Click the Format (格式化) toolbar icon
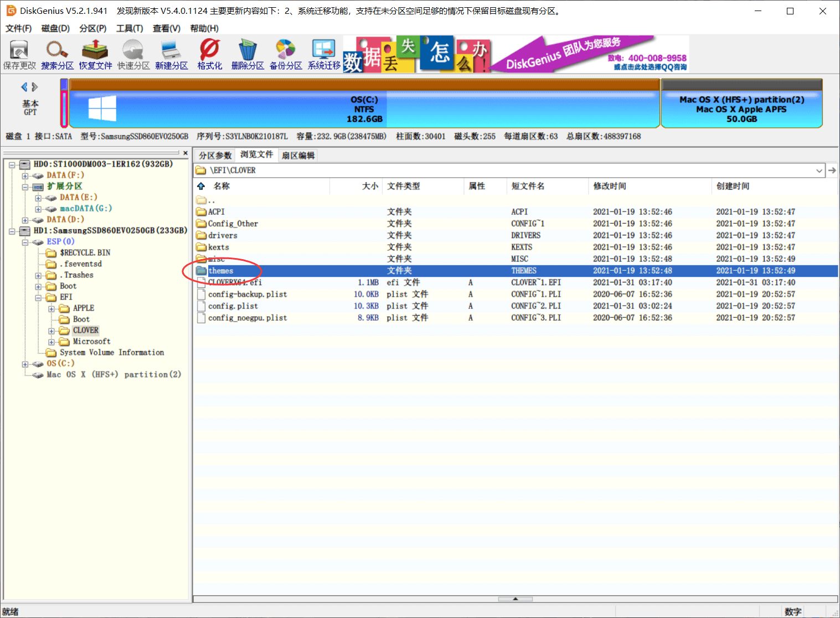 [210, 55]
